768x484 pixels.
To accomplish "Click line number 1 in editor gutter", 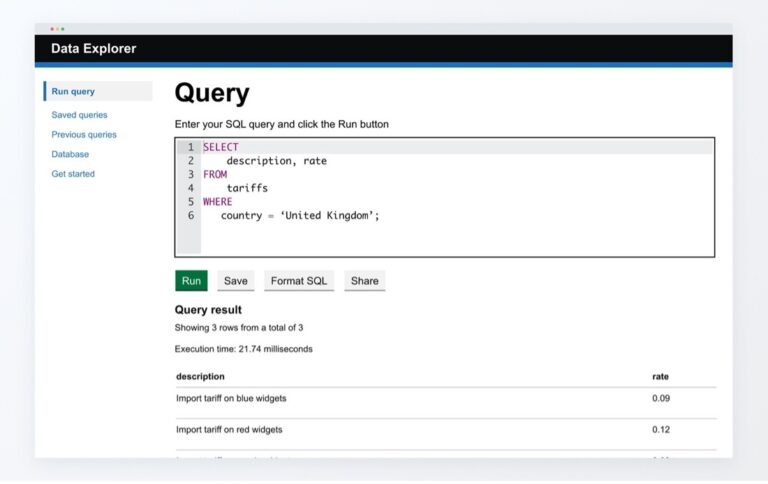I will click(190, 147).
